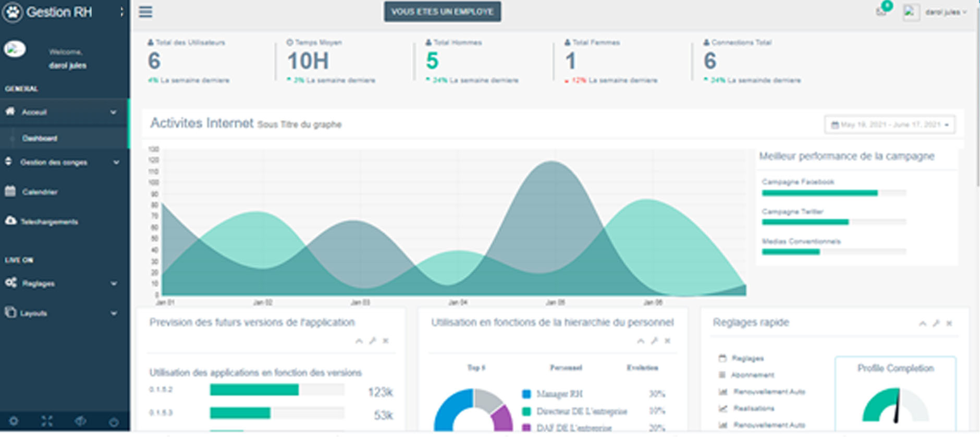
Task: Toggle the hamburger sidebar menu icon
Action: click(x=145, y=12)
